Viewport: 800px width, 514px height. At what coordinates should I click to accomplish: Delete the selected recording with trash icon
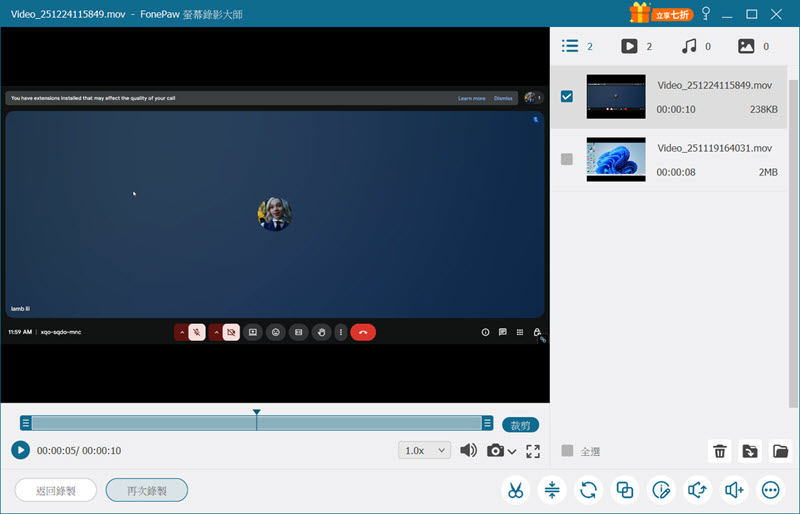tap(719, 451)
